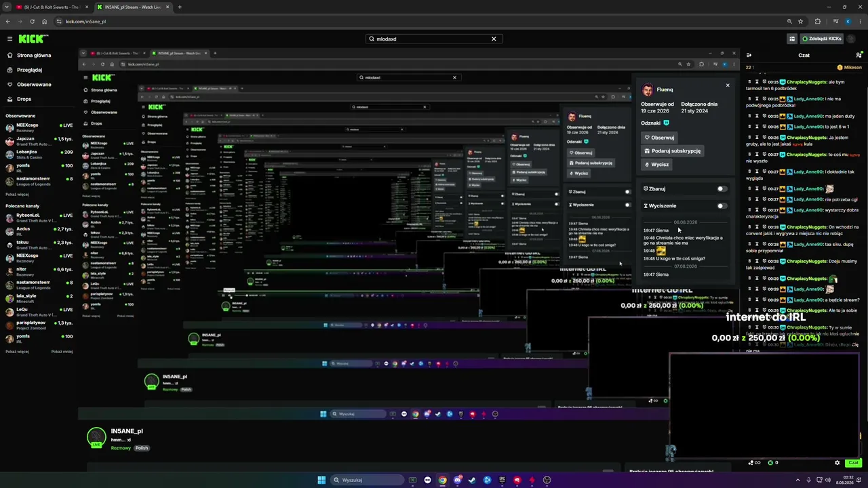Screen dimensions: 868x488
Task: Open the Windows Start menu
Action: [321, 480]
